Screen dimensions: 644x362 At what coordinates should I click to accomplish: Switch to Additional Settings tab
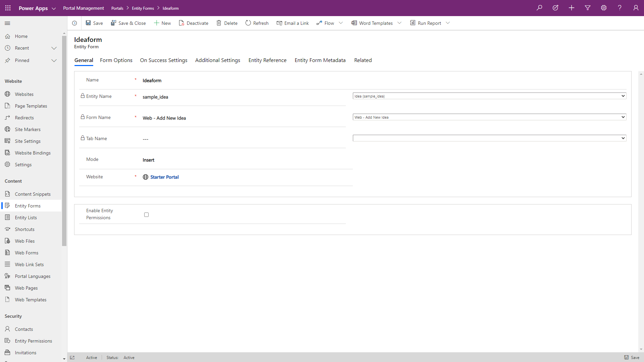pyautogui.click(x=218, y=60)
